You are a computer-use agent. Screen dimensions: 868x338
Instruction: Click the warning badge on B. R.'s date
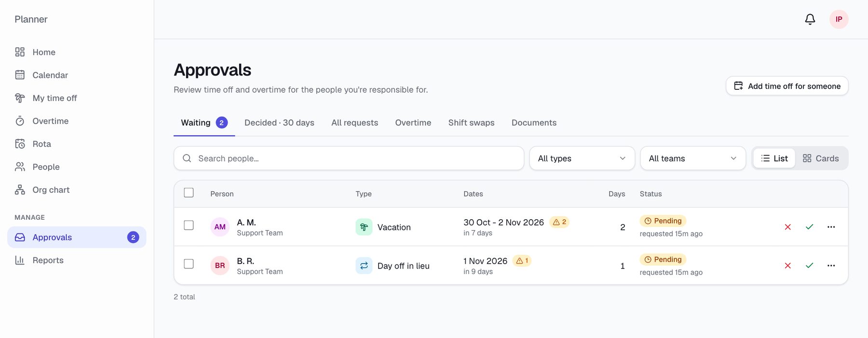tap(522, 261)
